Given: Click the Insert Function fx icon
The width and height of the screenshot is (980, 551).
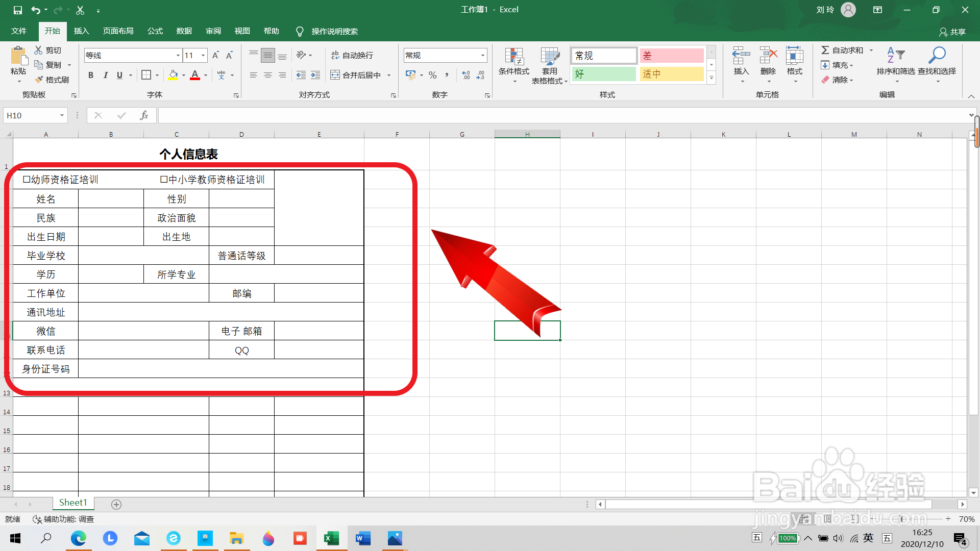Looking at the screenshot, I should click(x=144, y=115).
